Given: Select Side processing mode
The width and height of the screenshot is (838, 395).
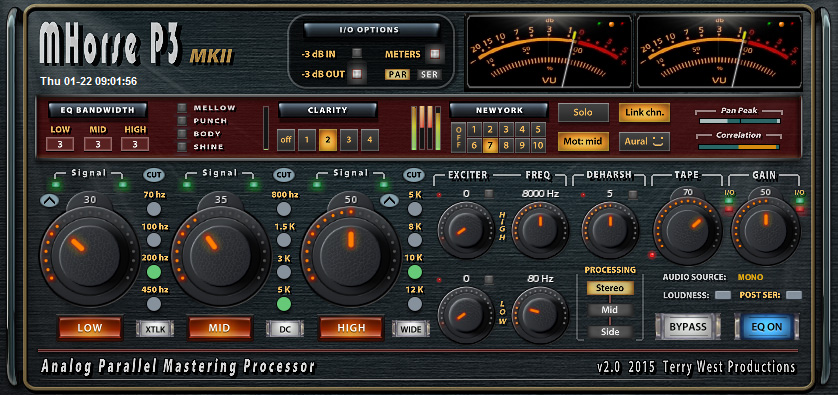Looking at the screenshot, I should (x=610, y=332).
